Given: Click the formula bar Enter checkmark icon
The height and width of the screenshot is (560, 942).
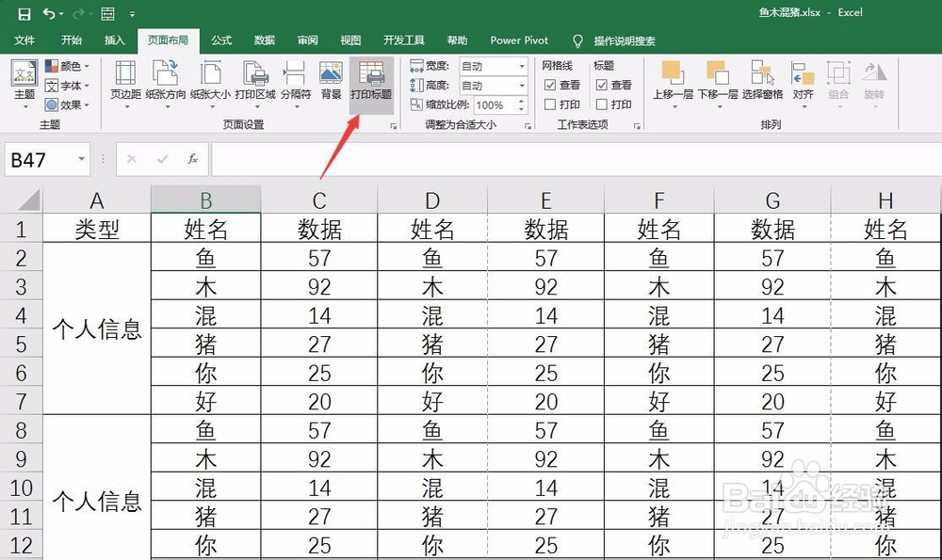Looking at the screenshot, I should click(x=162, y=159).
